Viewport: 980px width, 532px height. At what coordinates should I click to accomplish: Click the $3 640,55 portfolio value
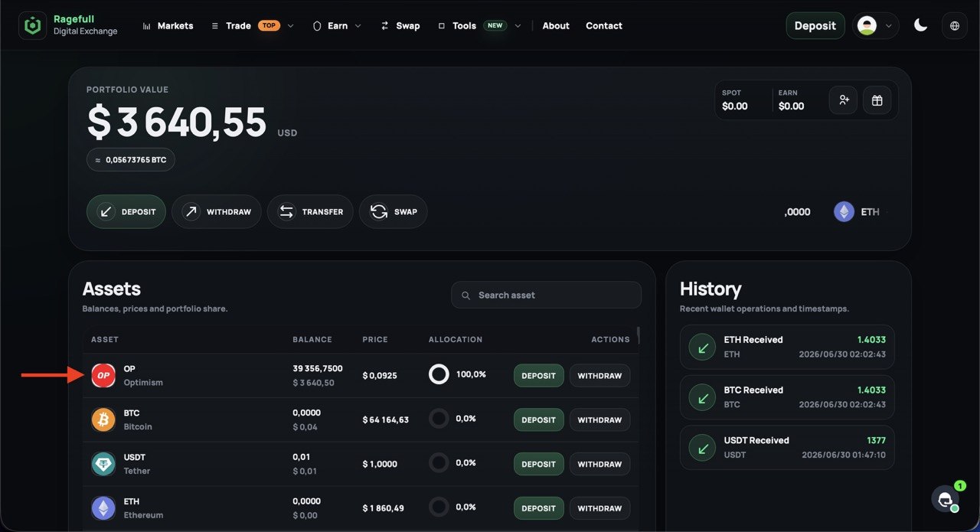[x=177, y=122]
